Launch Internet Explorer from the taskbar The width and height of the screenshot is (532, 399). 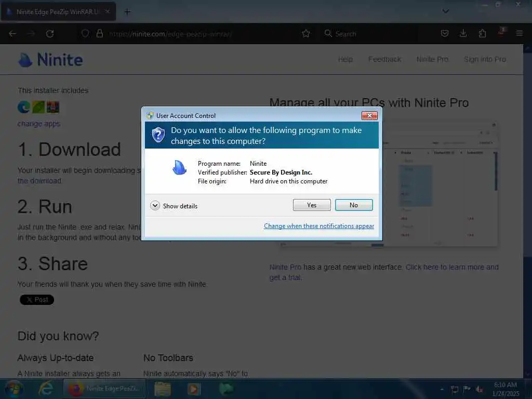point(45,389)
